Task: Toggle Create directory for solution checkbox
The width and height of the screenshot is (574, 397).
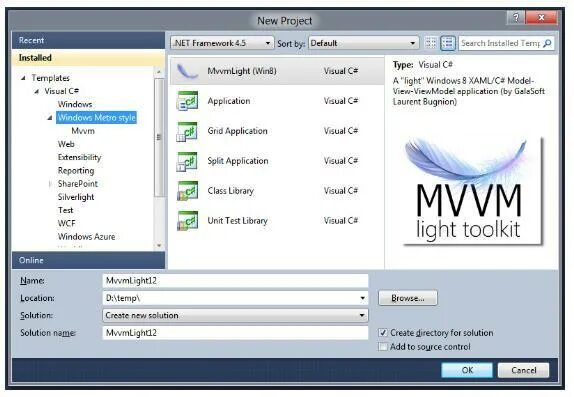Action: (383, 333)
